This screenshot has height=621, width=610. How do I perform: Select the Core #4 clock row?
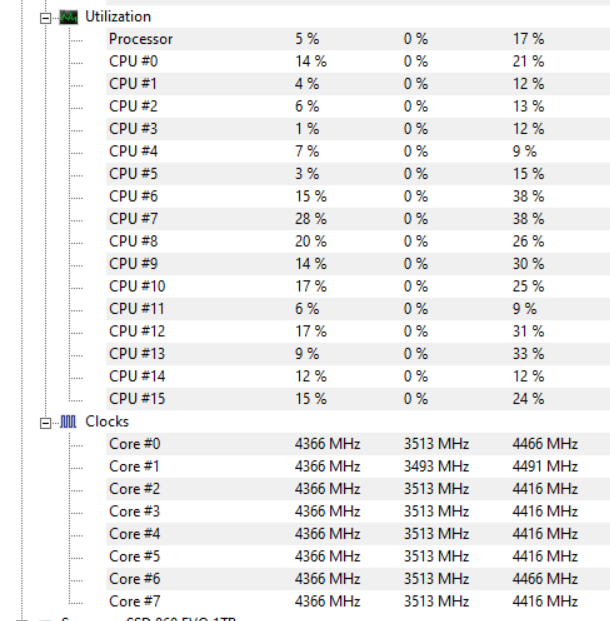tap(358, 534)
